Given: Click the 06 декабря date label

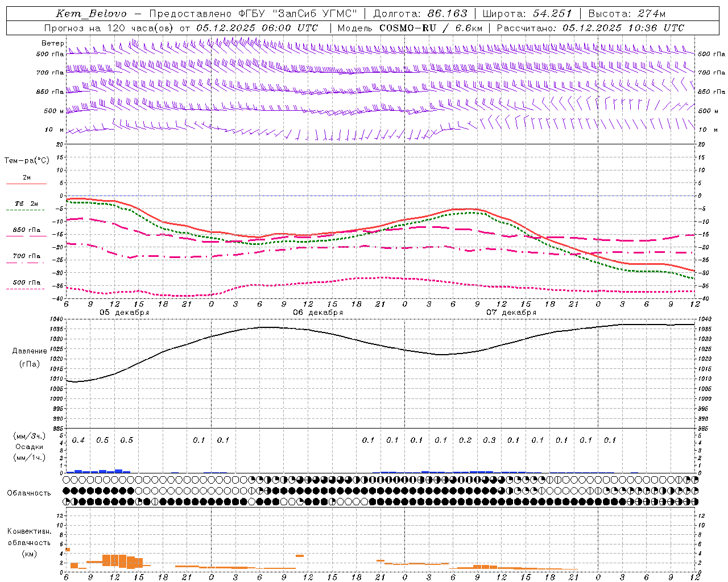Looking at the screenshot, I should 318,313.
